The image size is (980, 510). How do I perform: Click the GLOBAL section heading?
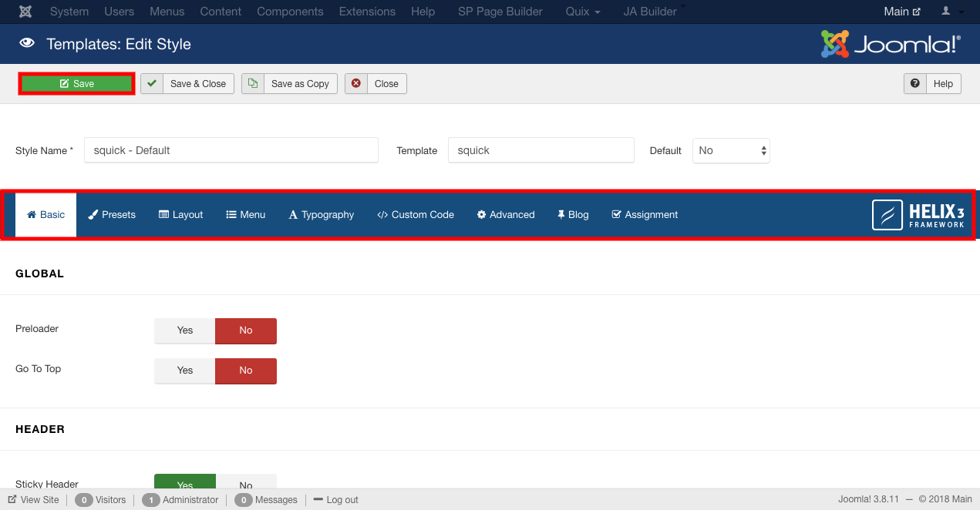[40, 273]
